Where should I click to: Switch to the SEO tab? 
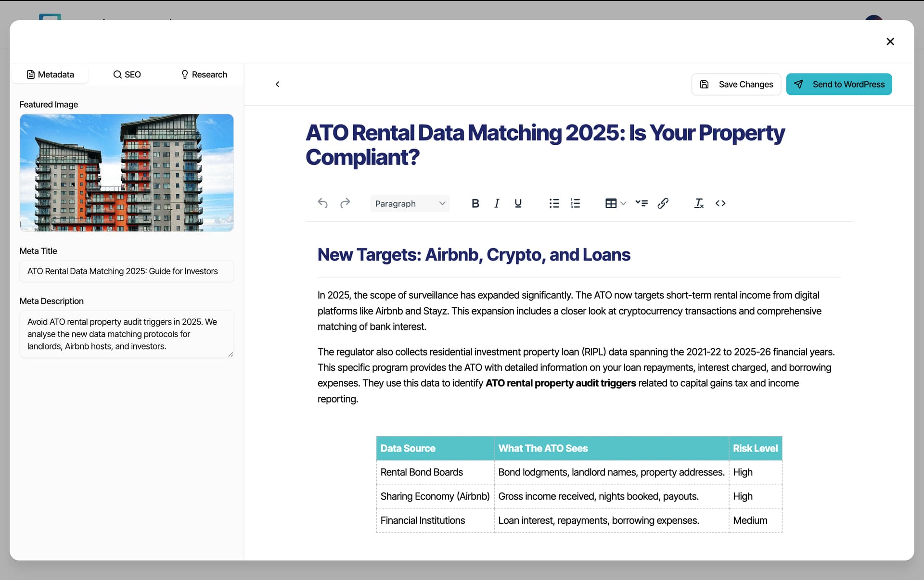click(x=127, y=75)
